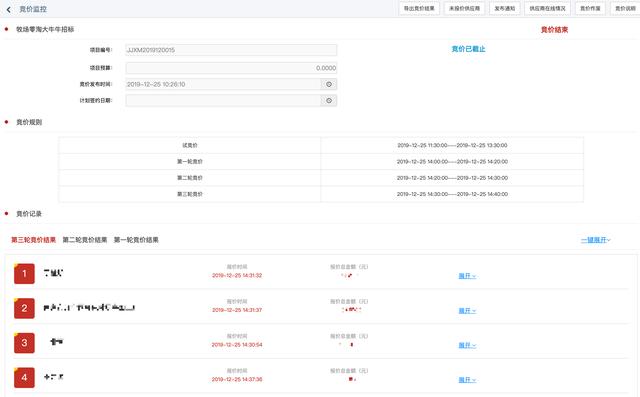Image resolution: width=640 pixels, height=397 pixels.
Task: Click time range 14:30:00—14:40:00 cell
Action: coord(452,194)
